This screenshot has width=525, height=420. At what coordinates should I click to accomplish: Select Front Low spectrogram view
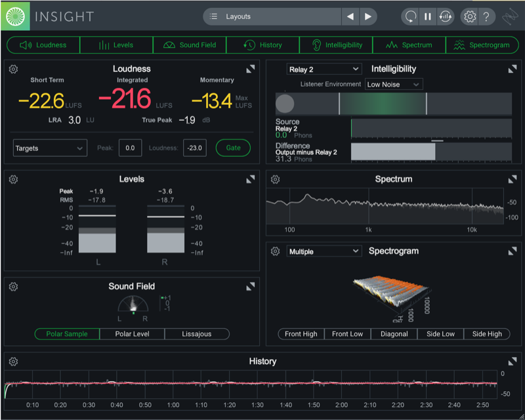(348, 334)
